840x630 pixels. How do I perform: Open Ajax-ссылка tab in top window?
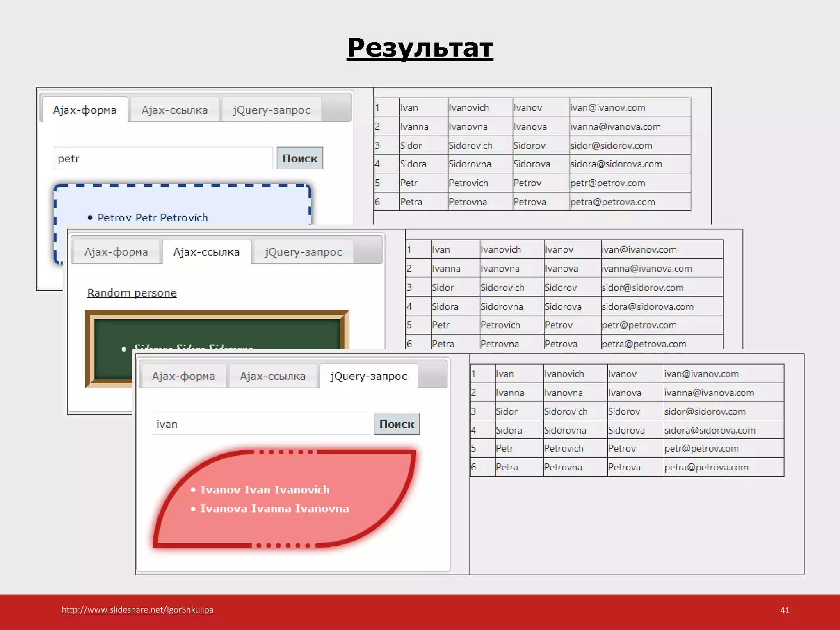pyautogui.click(x=175, y=110)
